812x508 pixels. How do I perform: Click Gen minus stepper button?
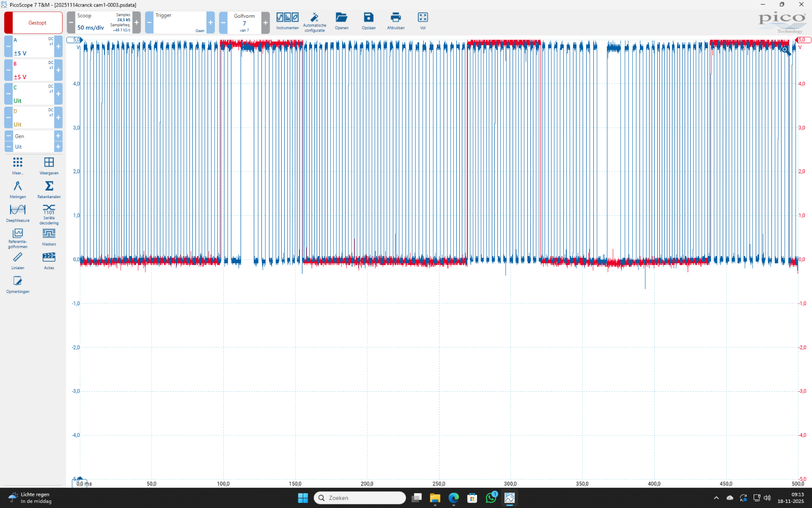point(9,136)
